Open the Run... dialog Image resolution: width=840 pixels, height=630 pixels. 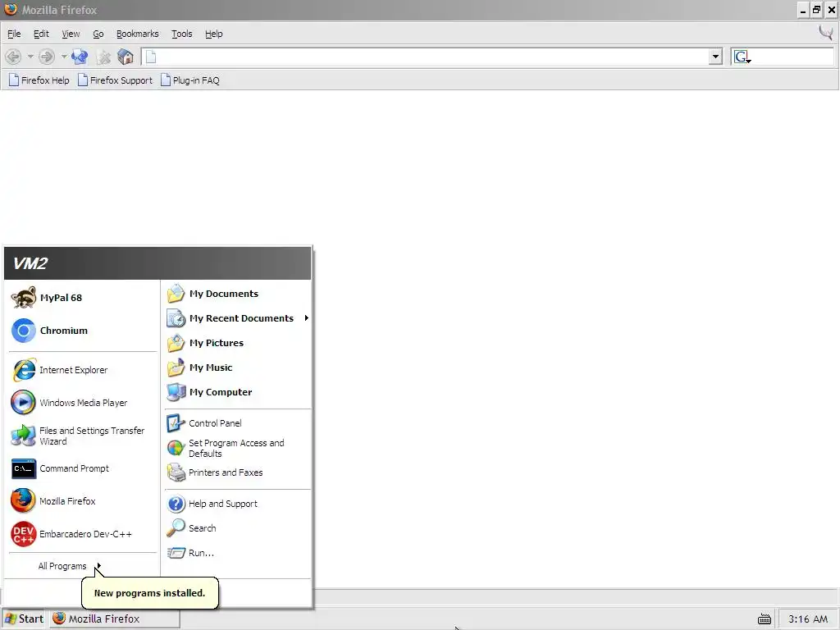[237, 553]
